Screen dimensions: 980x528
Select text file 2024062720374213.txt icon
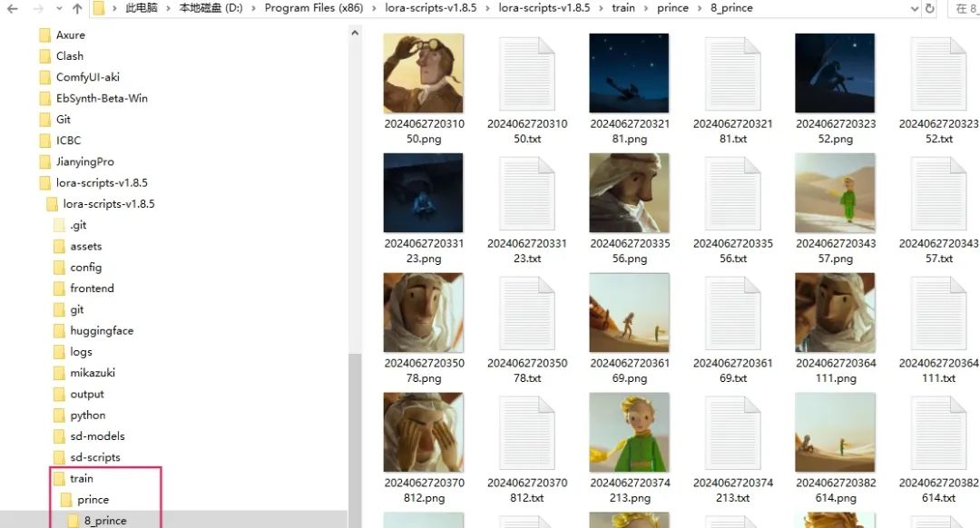pos(732,433)
